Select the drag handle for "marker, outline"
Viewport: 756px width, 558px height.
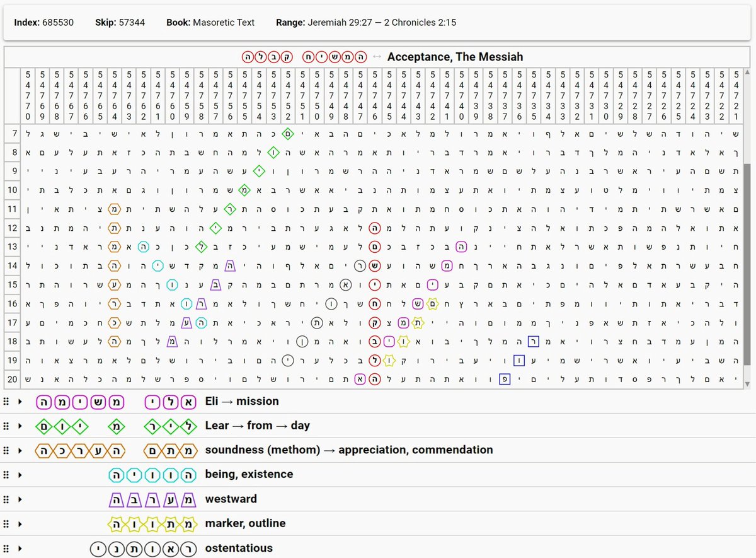click(6, 523)
